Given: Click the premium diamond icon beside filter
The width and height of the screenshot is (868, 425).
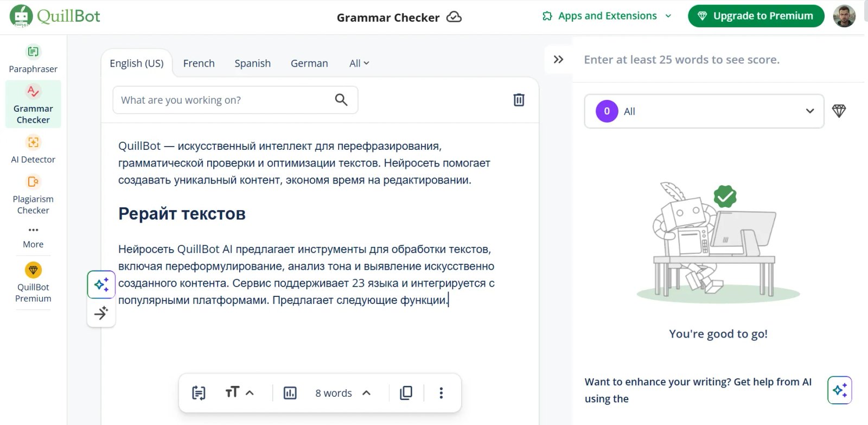Looking at the screenshot, I should click(839, 111).
